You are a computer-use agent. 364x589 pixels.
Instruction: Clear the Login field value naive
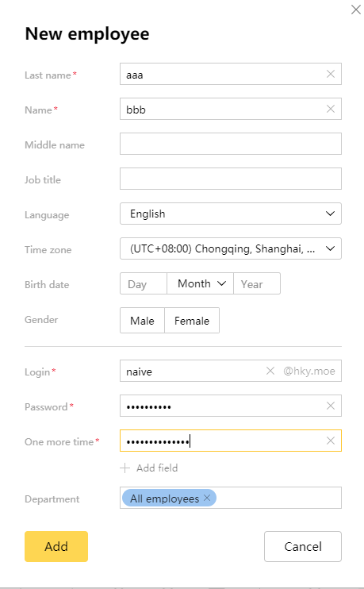point(270,371)
